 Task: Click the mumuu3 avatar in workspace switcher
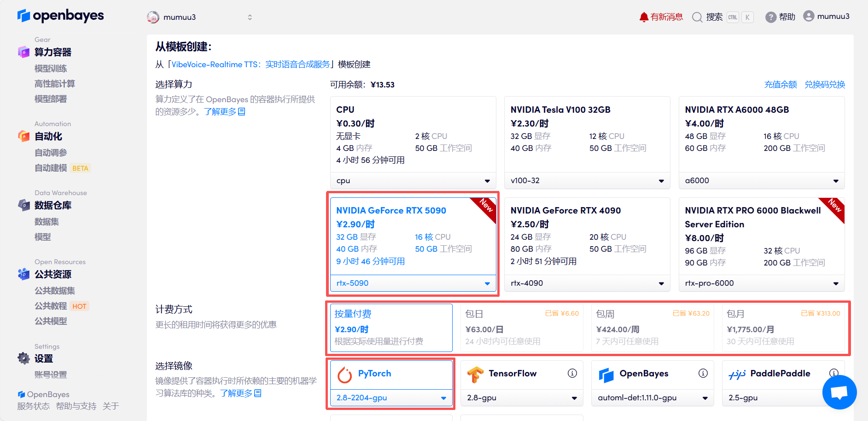click(153, 17)
